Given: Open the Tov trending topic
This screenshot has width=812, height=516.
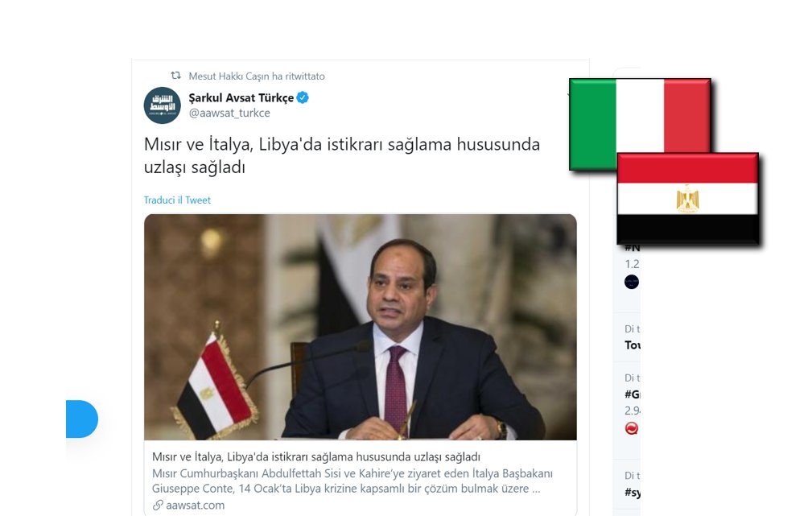Looking at the screenshot, I should click(x=633, y=345).
